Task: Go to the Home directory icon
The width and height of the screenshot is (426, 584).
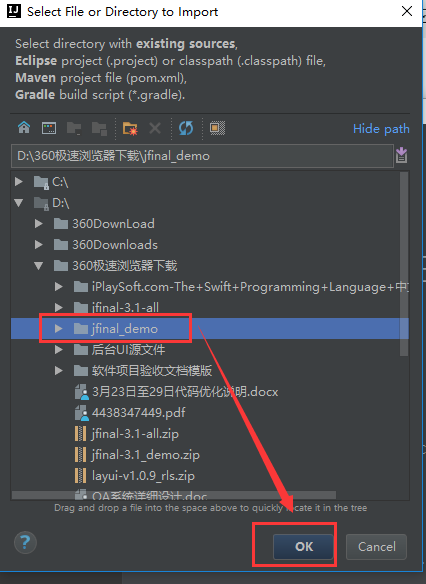Action: pyautogui.click(x=24, y=128)
